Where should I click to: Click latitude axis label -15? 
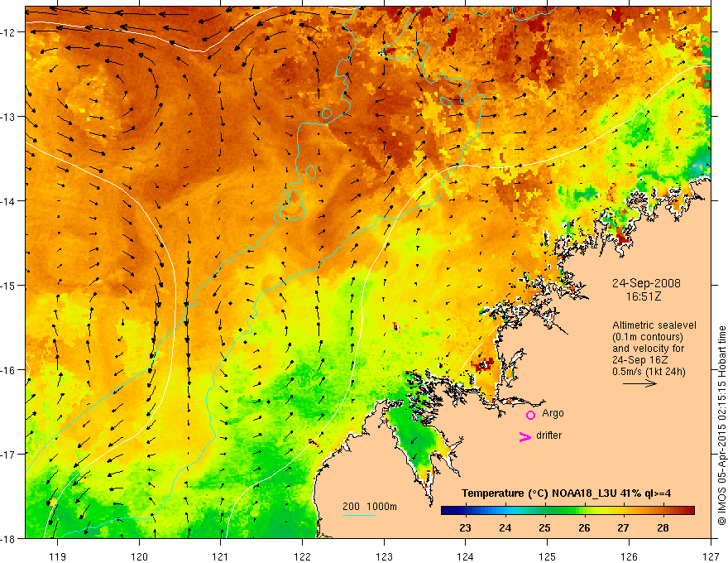9,285
